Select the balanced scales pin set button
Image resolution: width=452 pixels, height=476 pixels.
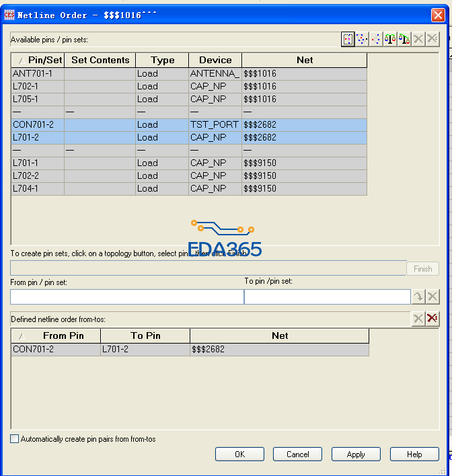pos(390,40)
